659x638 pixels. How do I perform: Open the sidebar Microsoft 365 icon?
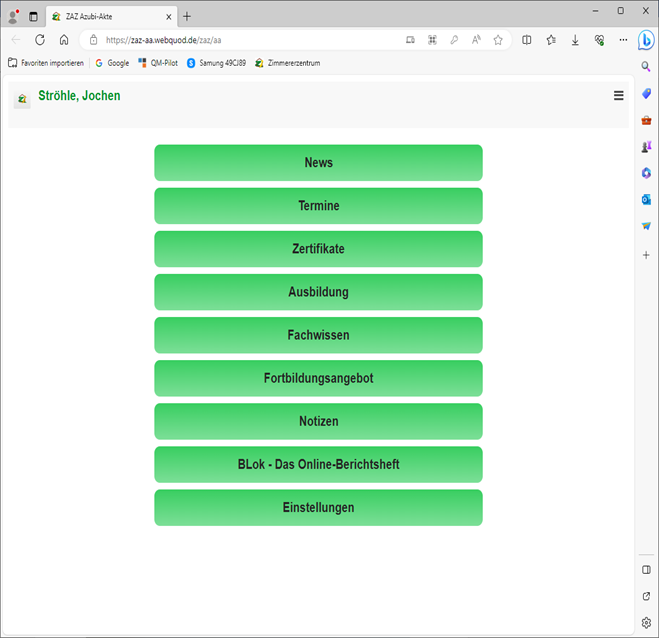pos(646,173)
